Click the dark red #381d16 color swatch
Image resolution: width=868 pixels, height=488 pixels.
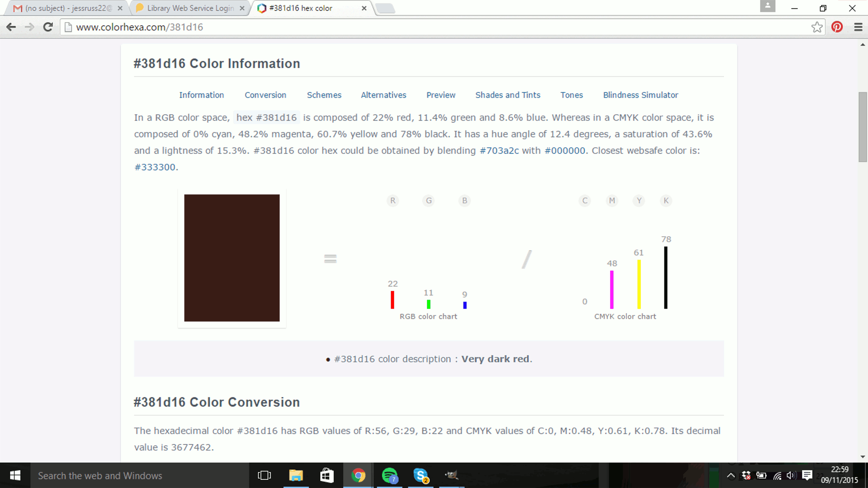click(x=232, y=258)
